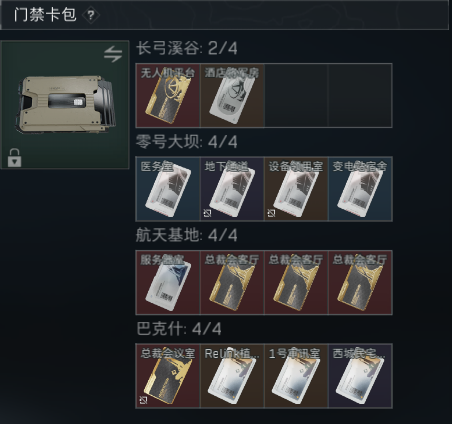Select the last 总裁会客厅 keycard in row

(360, 282)
